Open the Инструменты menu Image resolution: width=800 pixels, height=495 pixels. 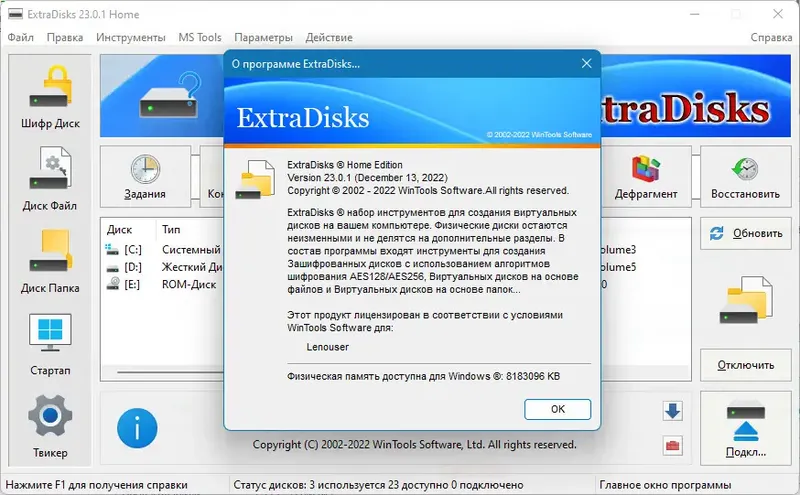click(x=131, y=37)
